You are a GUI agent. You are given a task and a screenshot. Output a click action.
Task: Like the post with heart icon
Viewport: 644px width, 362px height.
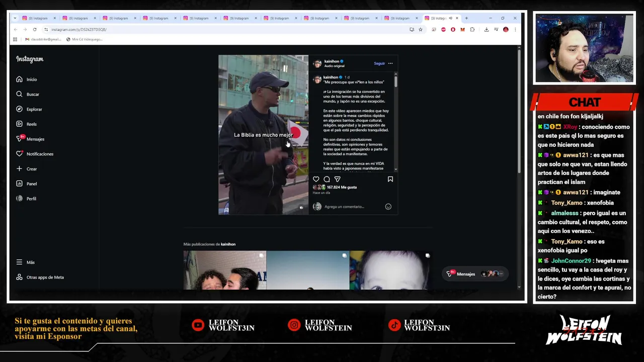pos(316,179)
